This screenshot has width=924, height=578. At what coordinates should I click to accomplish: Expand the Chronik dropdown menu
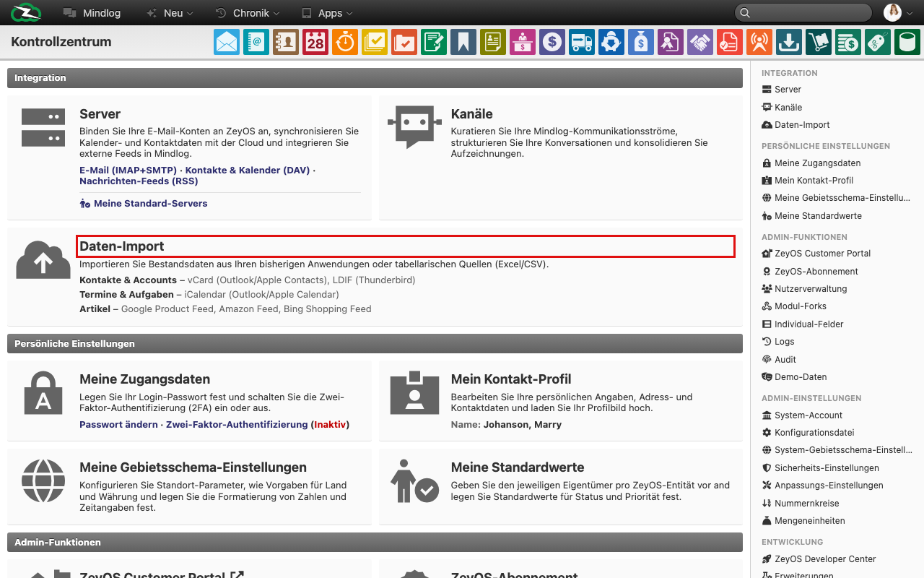pyautogui.click(x=249, y=13)
